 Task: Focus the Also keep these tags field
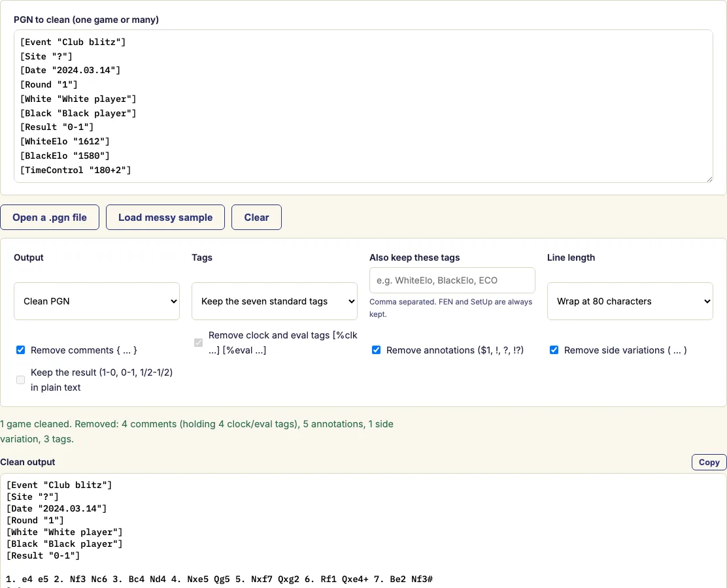tap(452, 280)
